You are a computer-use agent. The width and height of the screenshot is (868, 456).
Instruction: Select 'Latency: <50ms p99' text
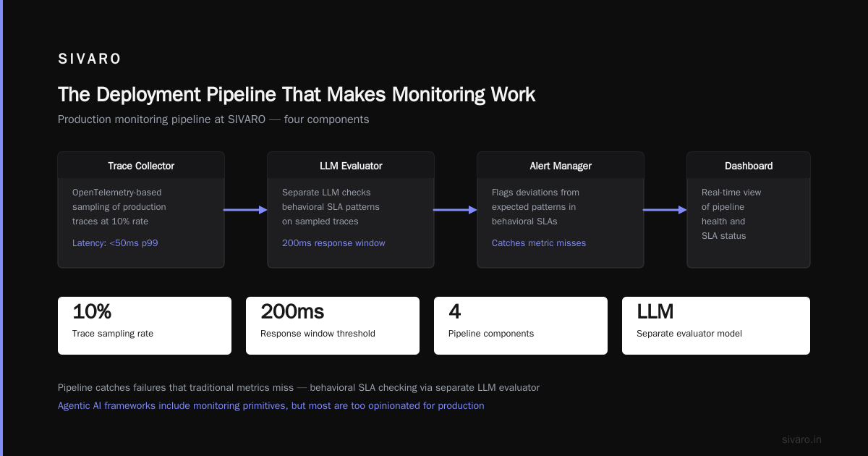115,243
